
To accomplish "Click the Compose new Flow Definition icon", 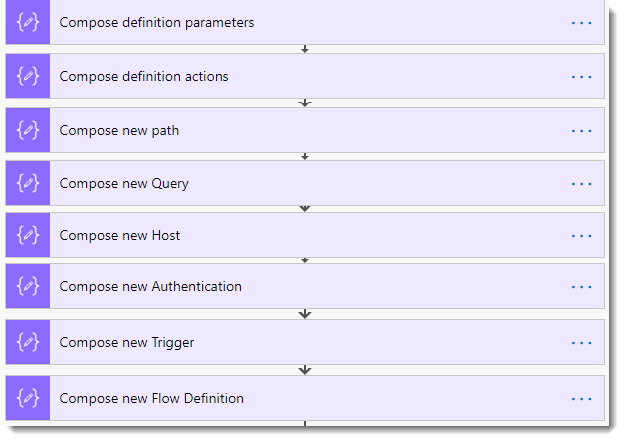I will pos(27,398).
